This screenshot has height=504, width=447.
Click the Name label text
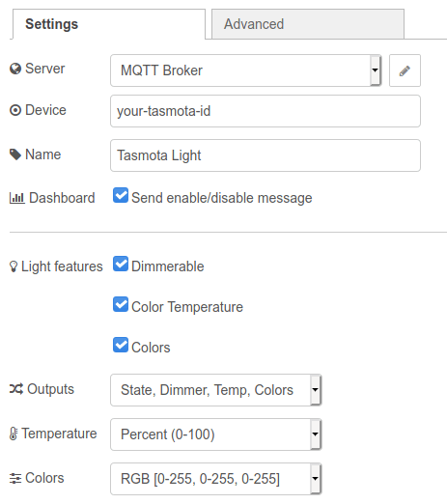pos(43,154)
